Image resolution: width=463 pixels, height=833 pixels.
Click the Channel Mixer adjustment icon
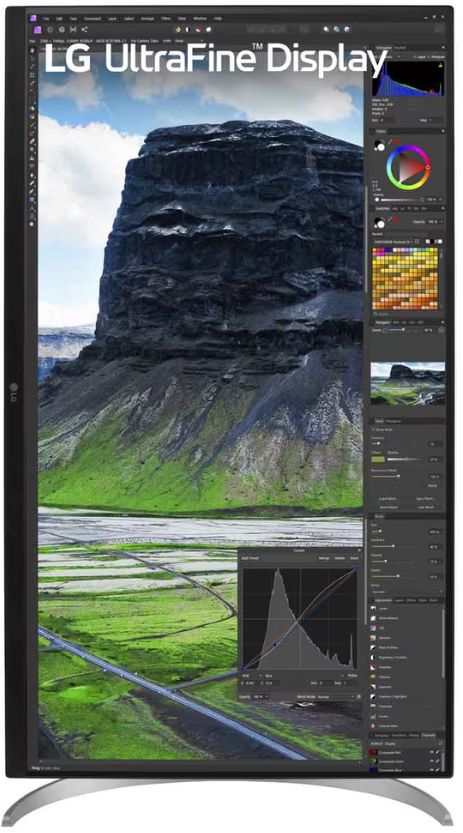(374, 726)
